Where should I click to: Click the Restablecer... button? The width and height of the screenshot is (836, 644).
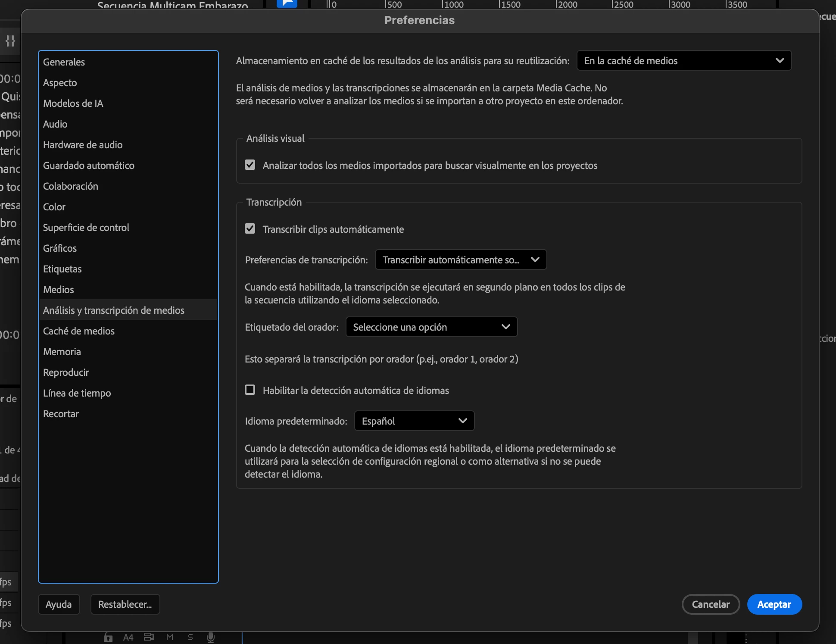coord(125,604)
